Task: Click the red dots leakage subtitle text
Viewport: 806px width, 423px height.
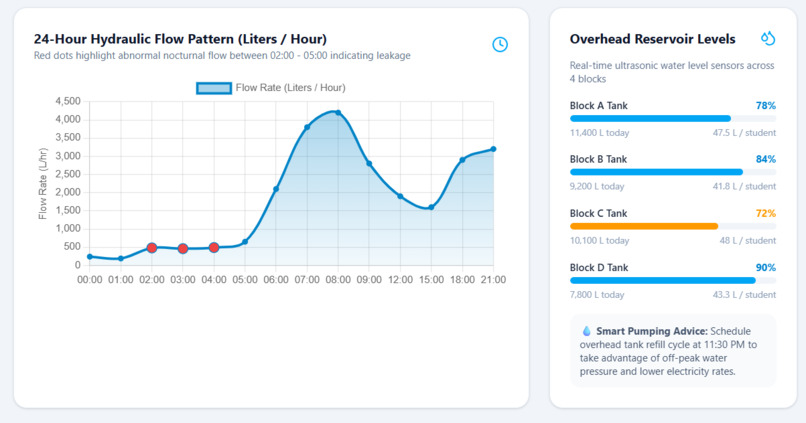Action: point(222,56)
